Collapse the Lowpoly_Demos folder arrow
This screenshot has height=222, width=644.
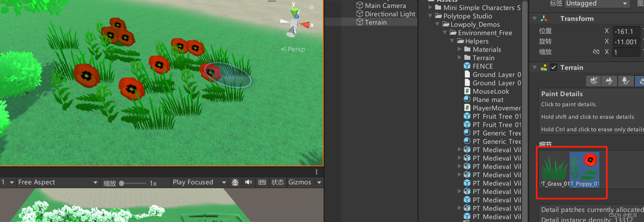(438, 24)
